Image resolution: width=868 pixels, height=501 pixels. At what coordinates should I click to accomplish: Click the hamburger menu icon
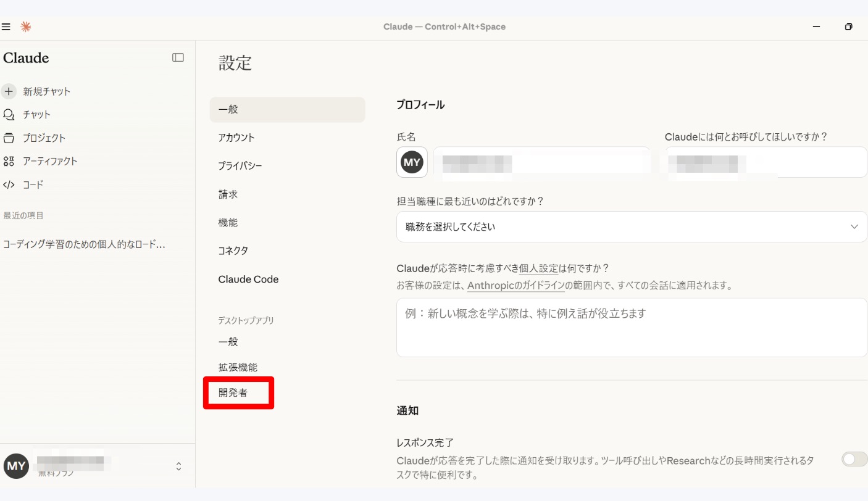tap(6, 27)
